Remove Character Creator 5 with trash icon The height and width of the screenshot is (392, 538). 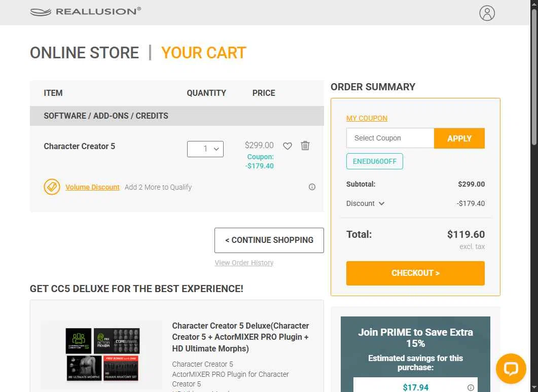click(x=305, y=146)
